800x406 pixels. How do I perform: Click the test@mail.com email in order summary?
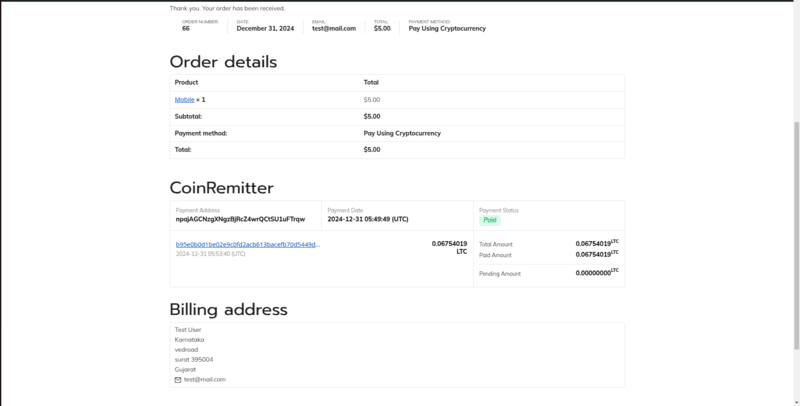coord(334,28)
